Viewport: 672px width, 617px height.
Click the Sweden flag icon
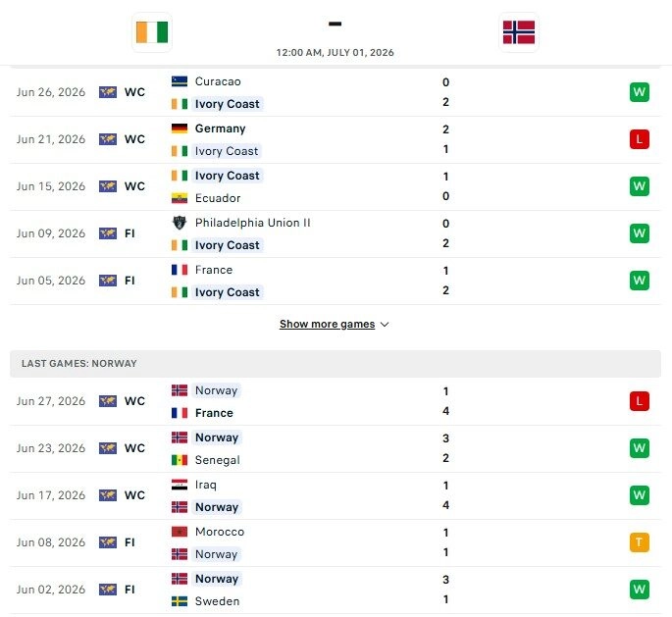pyautogui.click(x=180, y=601)
